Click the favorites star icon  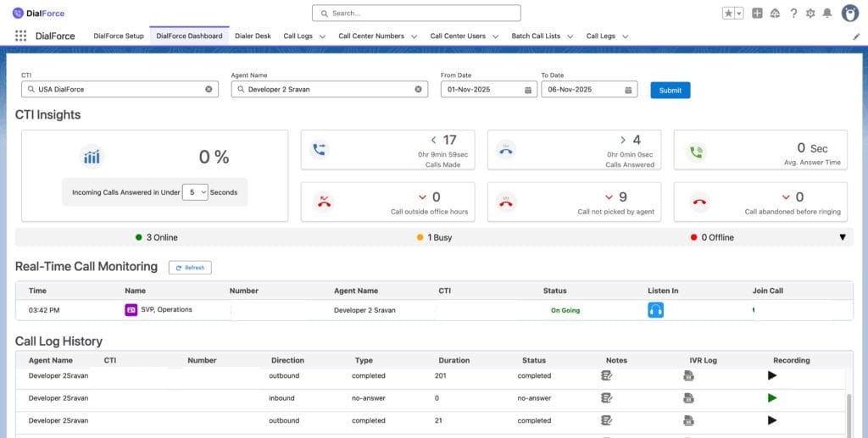click(x=728, y=14)
